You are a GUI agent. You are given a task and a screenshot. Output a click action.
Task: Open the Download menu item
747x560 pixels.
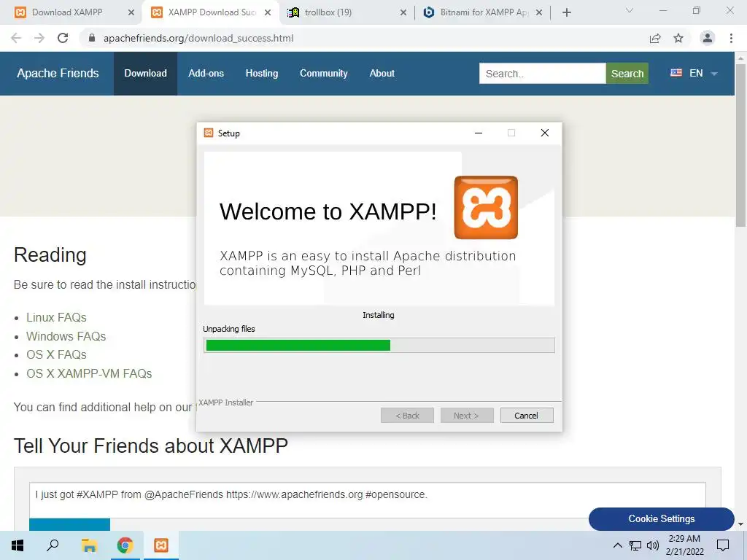click(145, 74)
